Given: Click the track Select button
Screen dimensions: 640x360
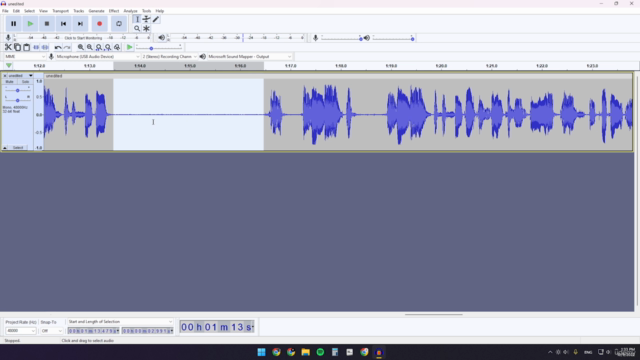Looking at the screenshot, I should 18,148.
